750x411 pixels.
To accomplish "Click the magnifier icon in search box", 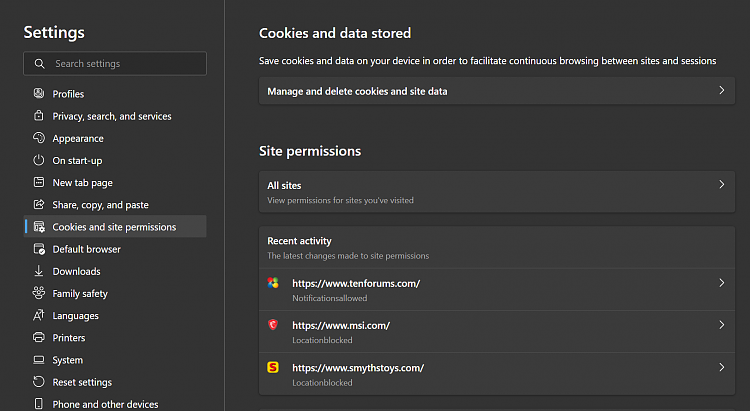I will (x=39, y=64).
